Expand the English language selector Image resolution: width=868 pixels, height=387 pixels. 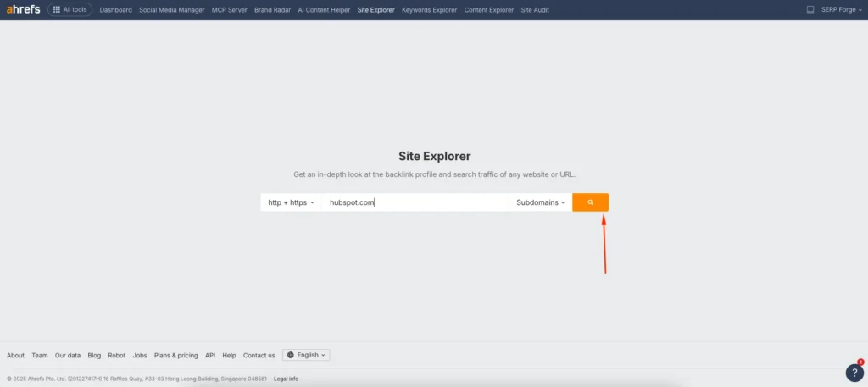click(x=306, y=355)
